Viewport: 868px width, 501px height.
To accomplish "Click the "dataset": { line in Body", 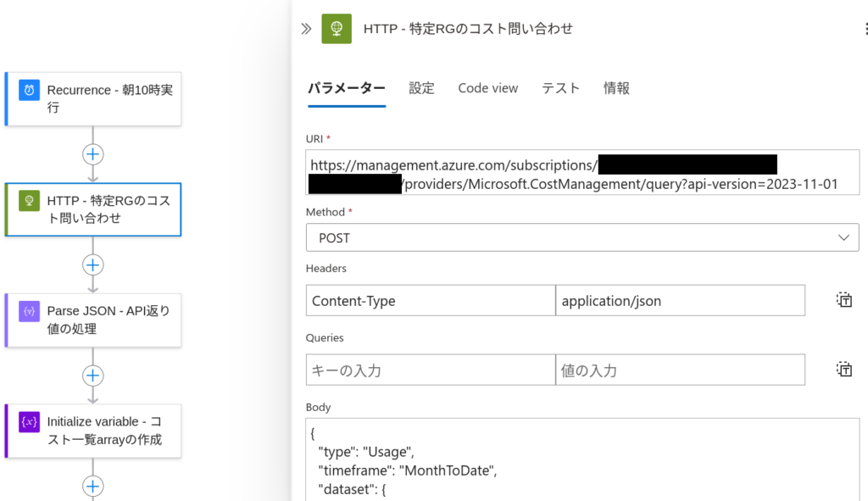I will click(x=352, y=489).
